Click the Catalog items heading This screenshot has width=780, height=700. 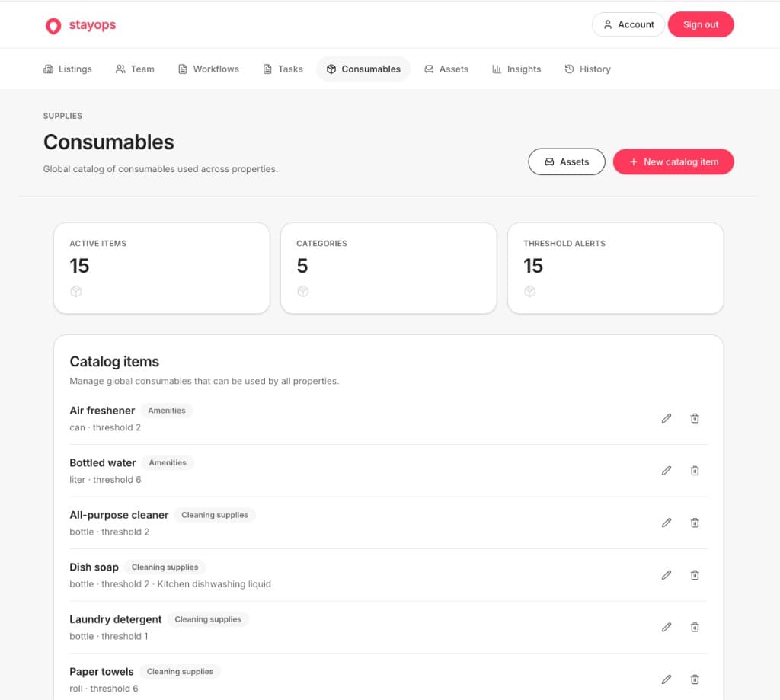[x=114, y=362]
